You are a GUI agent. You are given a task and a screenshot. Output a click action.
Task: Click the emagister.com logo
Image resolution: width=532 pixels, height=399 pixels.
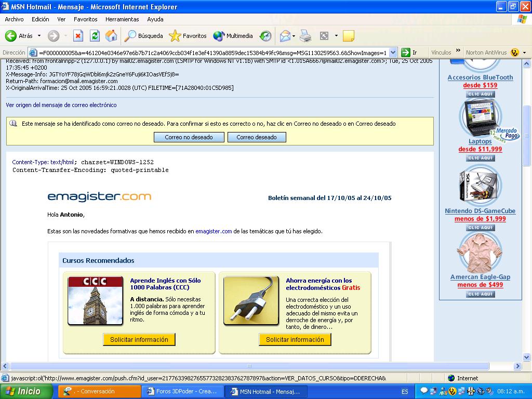point(99,197)
